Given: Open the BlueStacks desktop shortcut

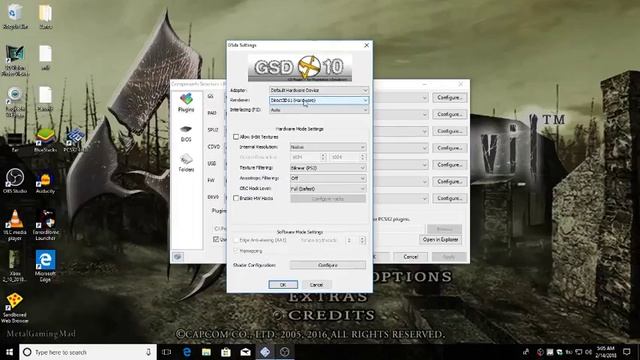Looking at the screenshot, I should pyautogui.click(x=45, y=141).
